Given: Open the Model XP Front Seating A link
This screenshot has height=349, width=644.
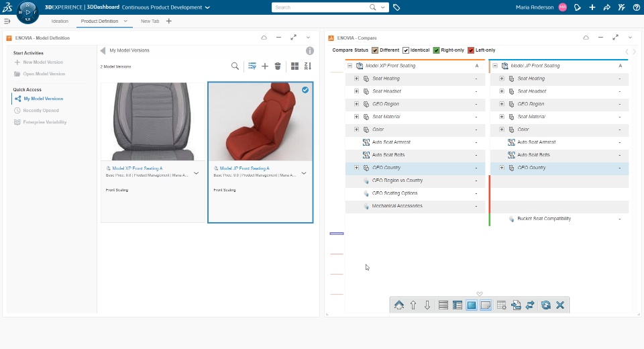Looking at the screenshot, I should coord(138,168).
